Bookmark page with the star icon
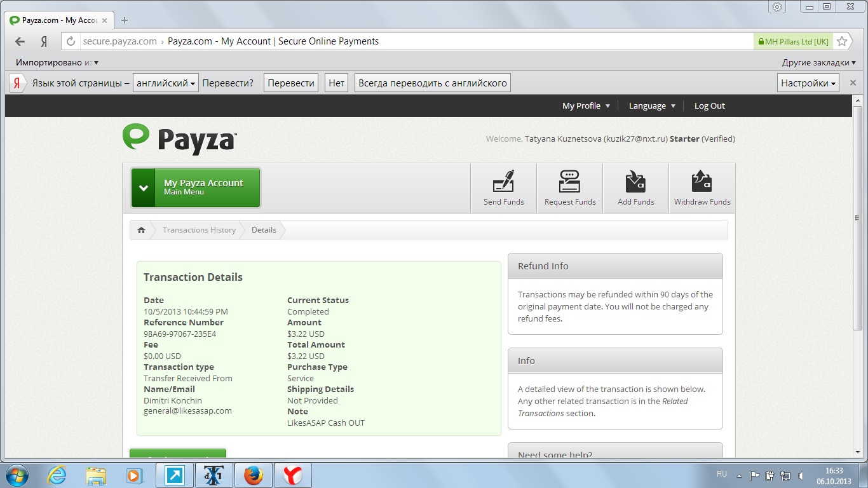Image resolution: width=868 pixels, height=488 pixels. [842, 41]
